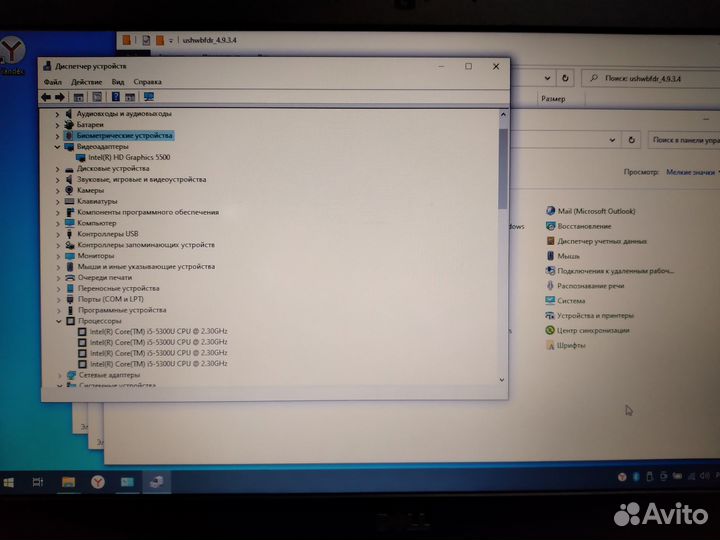
Task: Click the Intel HD Graphics 5500 adapter icon
Action: click(x=81, y=158)
